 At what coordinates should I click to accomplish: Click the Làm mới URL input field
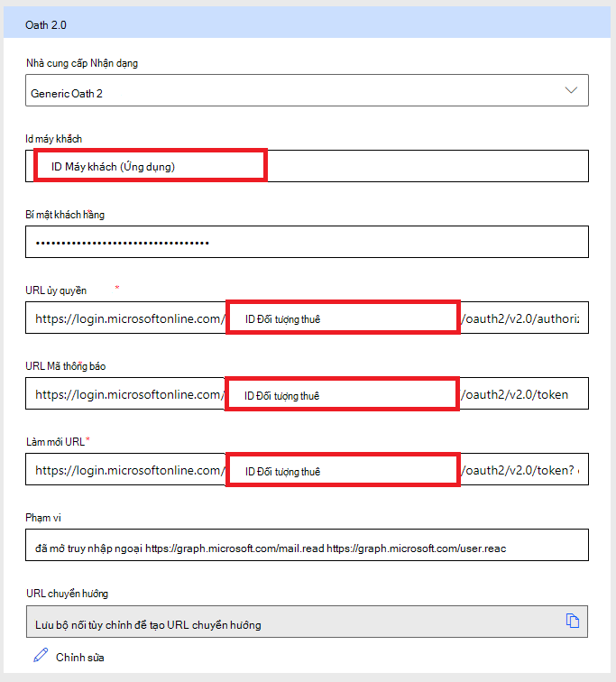(x=307, y=469)
